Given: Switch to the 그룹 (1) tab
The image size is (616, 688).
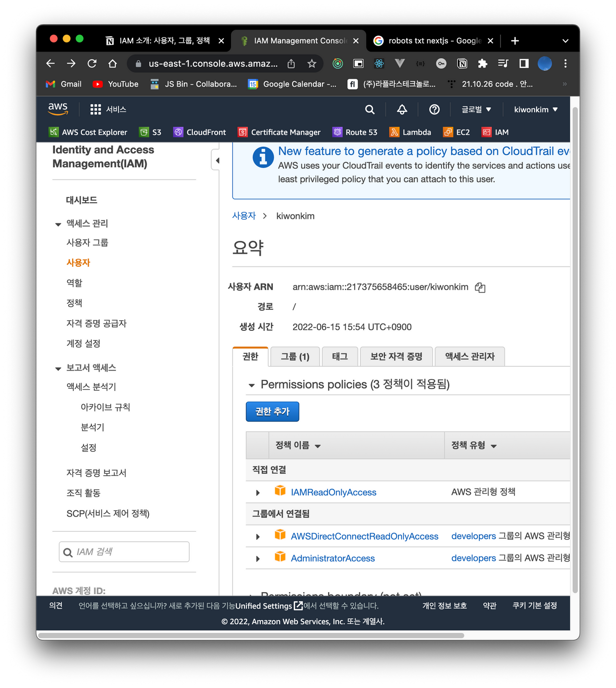Looking at the screenshot, I should (x=295, y=357).
